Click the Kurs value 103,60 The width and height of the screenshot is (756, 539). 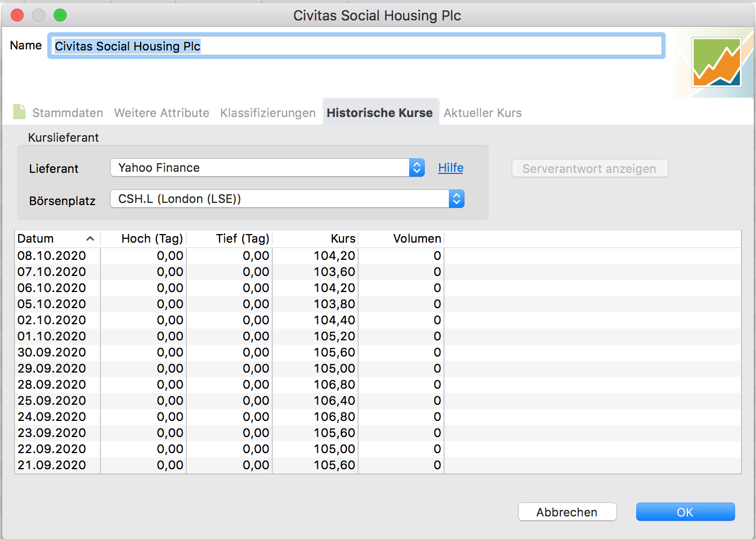coord(335,272)
